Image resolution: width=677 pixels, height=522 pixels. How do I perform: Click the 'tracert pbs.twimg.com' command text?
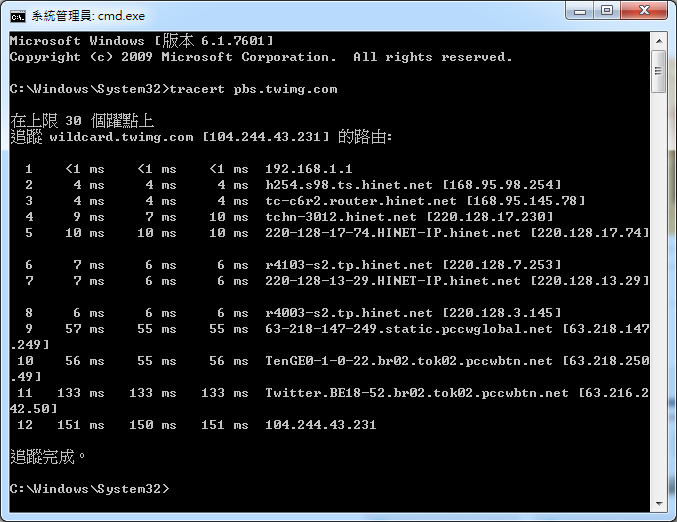tap(253, 89)
